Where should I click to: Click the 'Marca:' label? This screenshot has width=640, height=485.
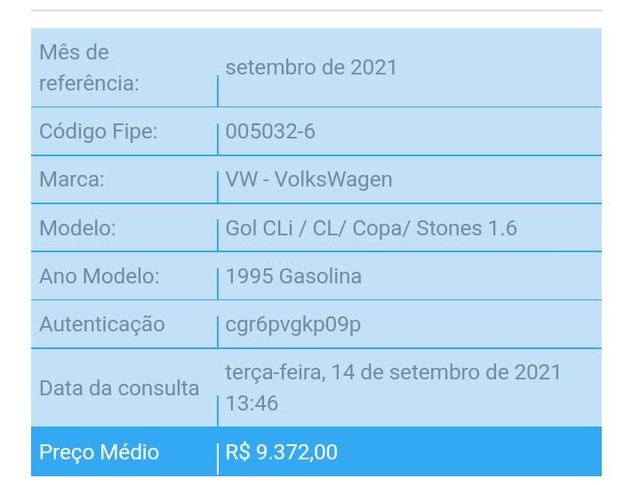(x=72, y=179)
